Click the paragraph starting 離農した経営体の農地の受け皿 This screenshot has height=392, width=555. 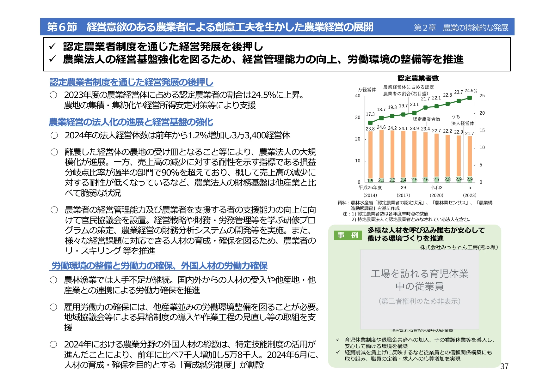[x=190, y=172]
